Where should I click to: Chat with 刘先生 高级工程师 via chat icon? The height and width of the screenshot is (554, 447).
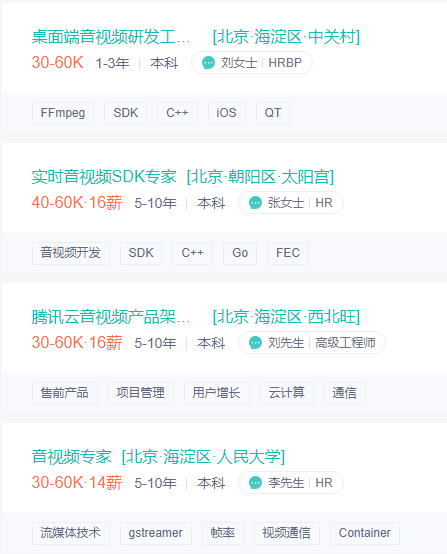click(x=255, y=343)
